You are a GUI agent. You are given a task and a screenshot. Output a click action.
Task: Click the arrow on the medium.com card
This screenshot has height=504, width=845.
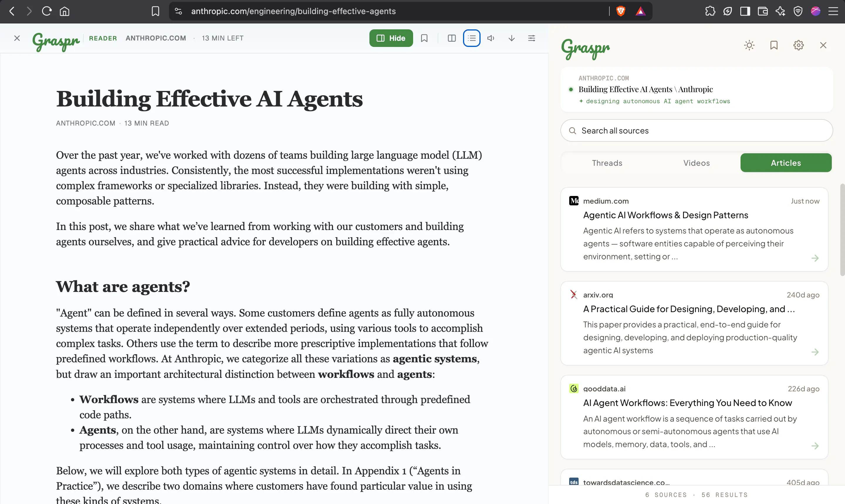815,258
